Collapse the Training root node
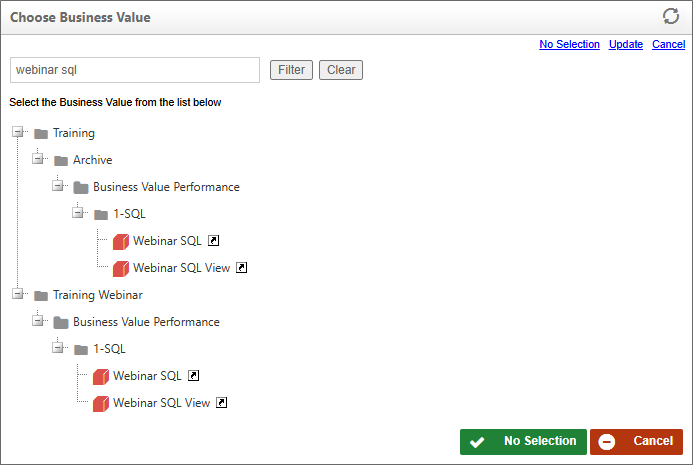The image size is (693, 465). (x=18, y=132)
